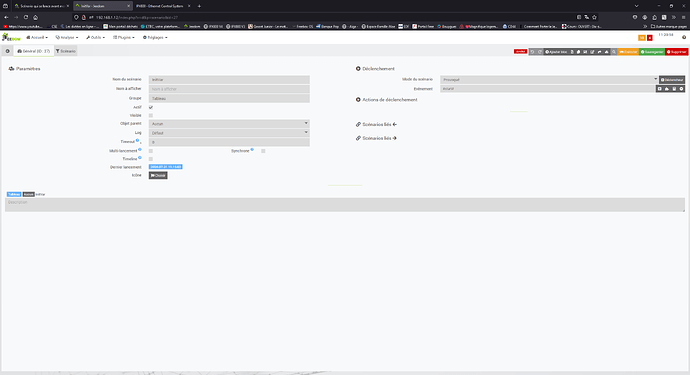The width and height of the screenshot is (690, 375).
Task: Click the blue Dernier lancement date label
Action: 165,167
